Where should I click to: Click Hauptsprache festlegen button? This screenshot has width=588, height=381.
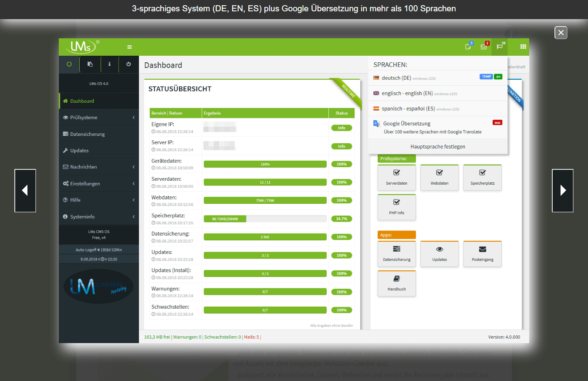(438, 147)
